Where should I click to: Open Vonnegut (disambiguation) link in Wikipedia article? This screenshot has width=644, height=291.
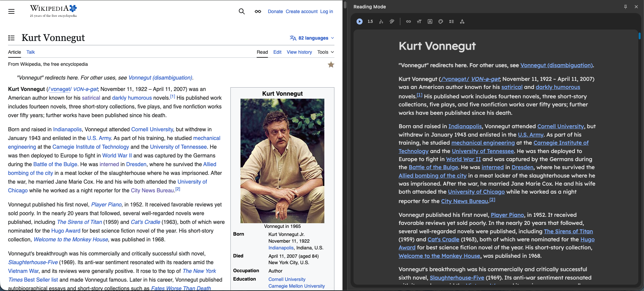point(160,78)
